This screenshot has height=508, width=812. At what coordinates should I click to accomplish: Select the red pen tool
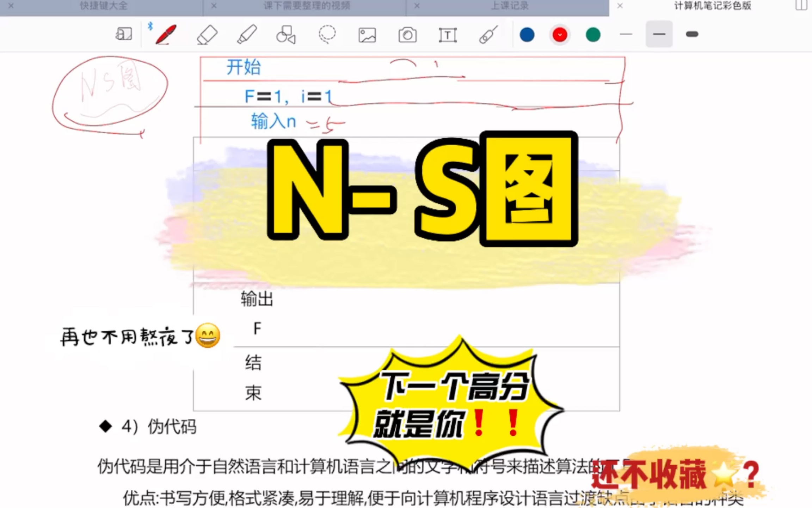(x=166, y=35)
